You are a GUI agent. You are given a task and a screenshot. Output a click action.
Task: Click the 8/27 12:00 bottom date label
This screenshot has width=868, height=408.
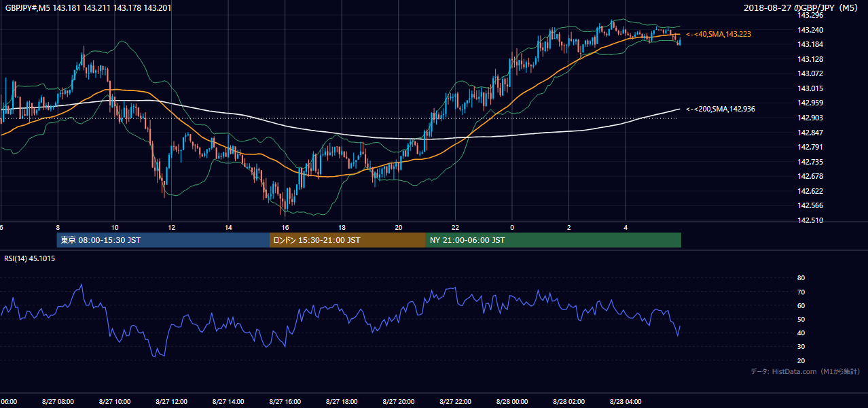click(x=171, y=402)
